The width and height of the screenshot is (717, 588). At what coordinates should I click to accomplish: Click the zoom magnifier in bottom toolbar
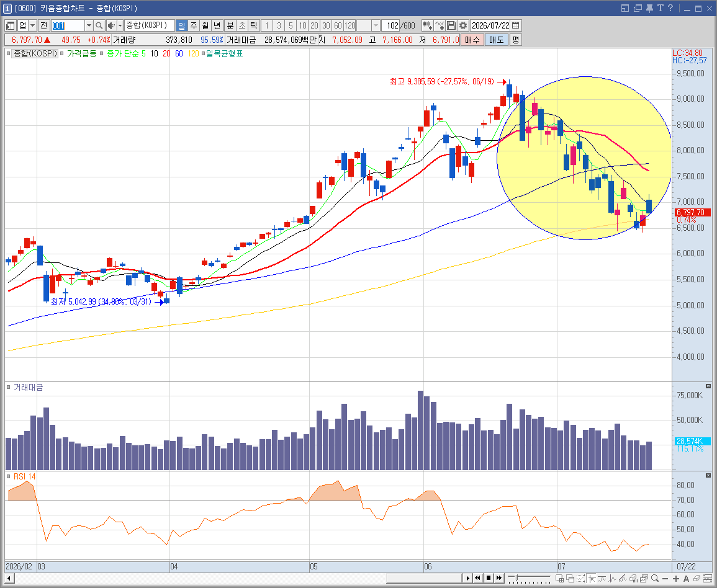pyautogui.click(x=655, y=579)
